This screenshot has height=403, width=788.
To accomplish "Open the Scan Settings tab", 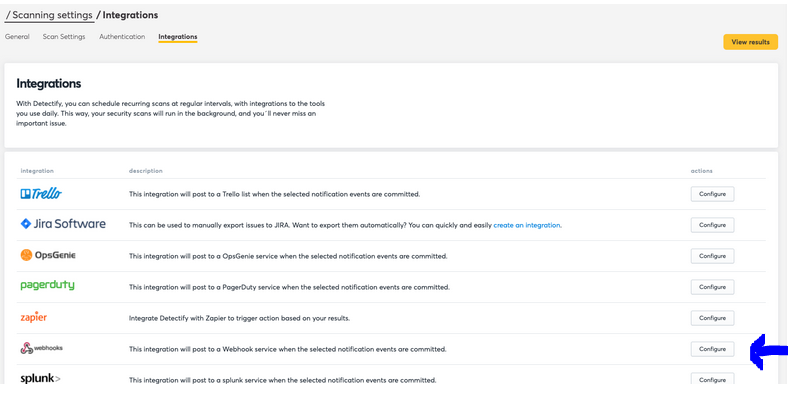I will point(64,37).
